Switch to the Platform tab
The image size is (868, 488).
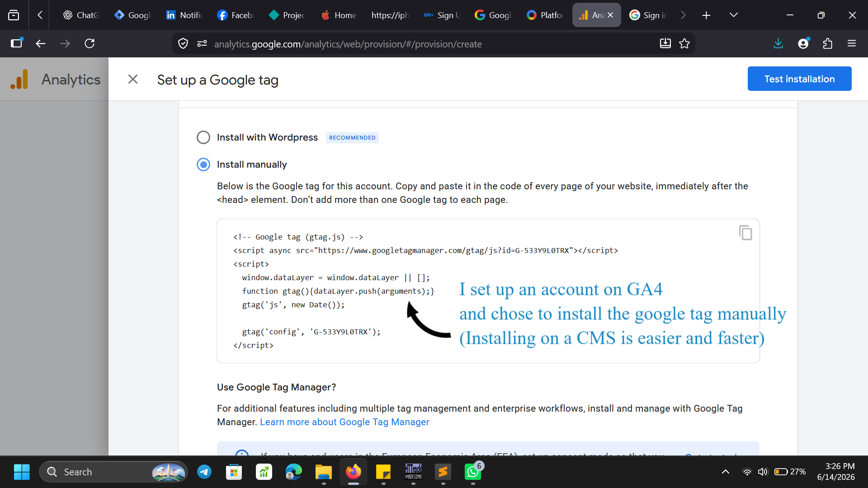coord(545,15)
